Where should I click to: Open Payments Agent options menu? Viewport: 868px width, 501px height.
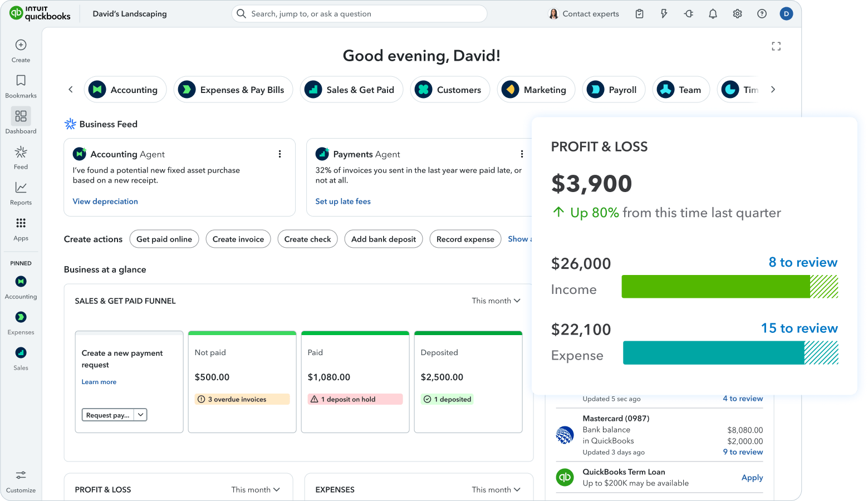point(522,154)
